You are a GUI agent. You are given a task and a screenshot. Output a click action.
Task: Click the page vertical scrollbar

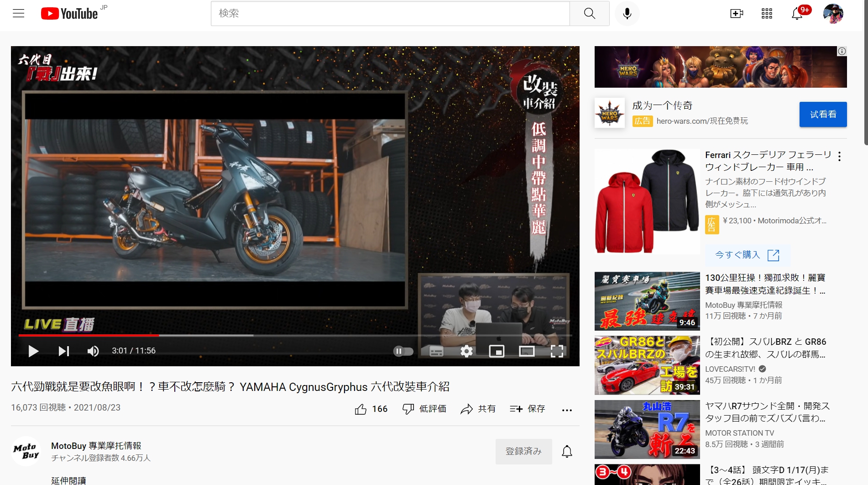(866, 73)
